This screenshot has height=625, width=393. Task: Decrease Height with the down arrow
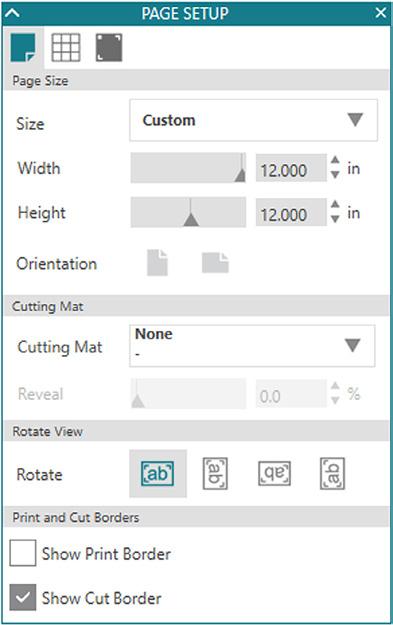pyautogui.click(x=335, y=219)
